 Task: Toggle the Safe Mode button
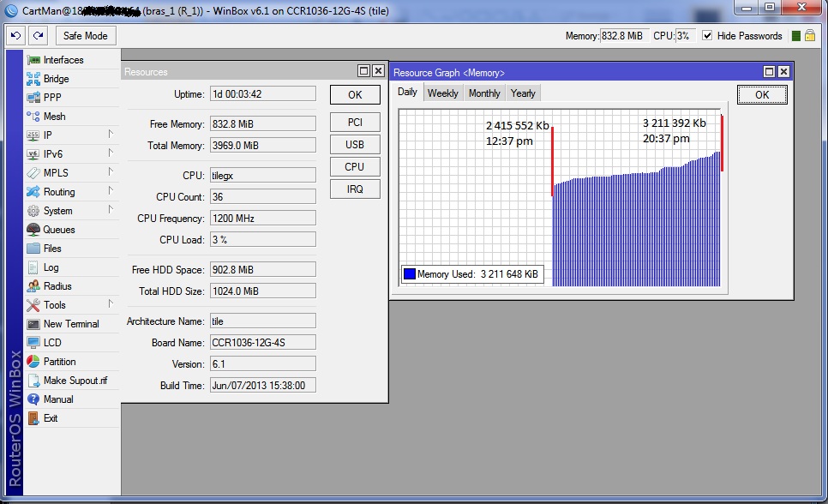coord(86,35)
